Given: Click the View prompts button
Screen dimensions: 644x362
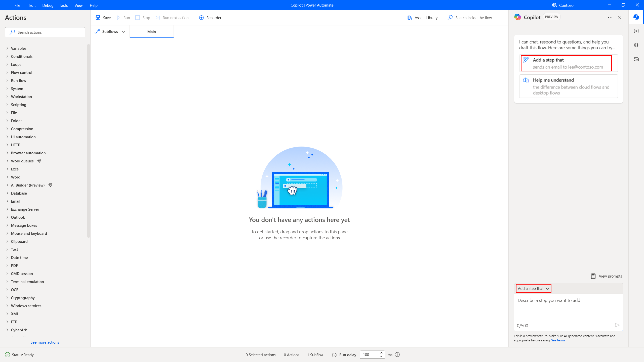Looking at the screenshot, I should click(607, 276).
